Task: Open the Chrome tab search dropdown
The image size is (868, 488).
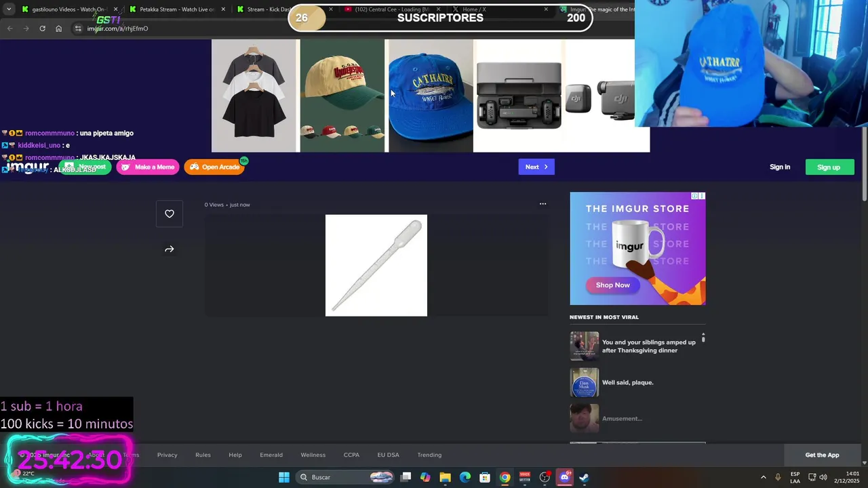Action: (8, 9)
